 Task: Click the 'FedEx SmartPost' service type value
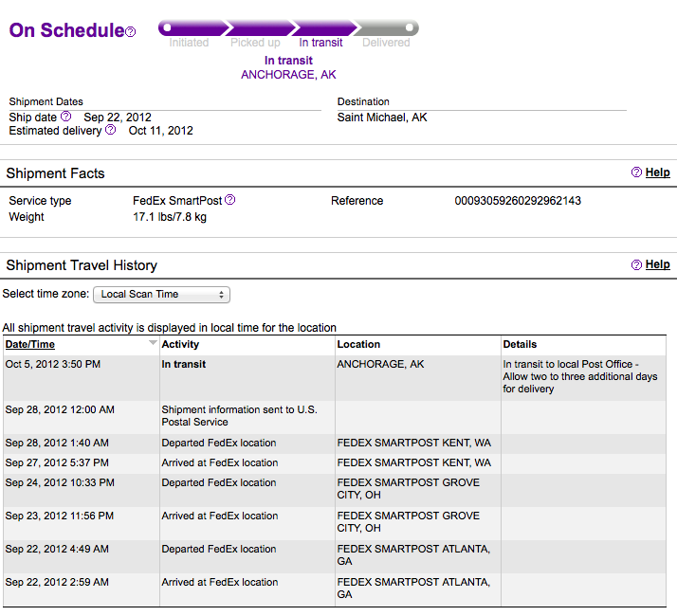(177, 201)
